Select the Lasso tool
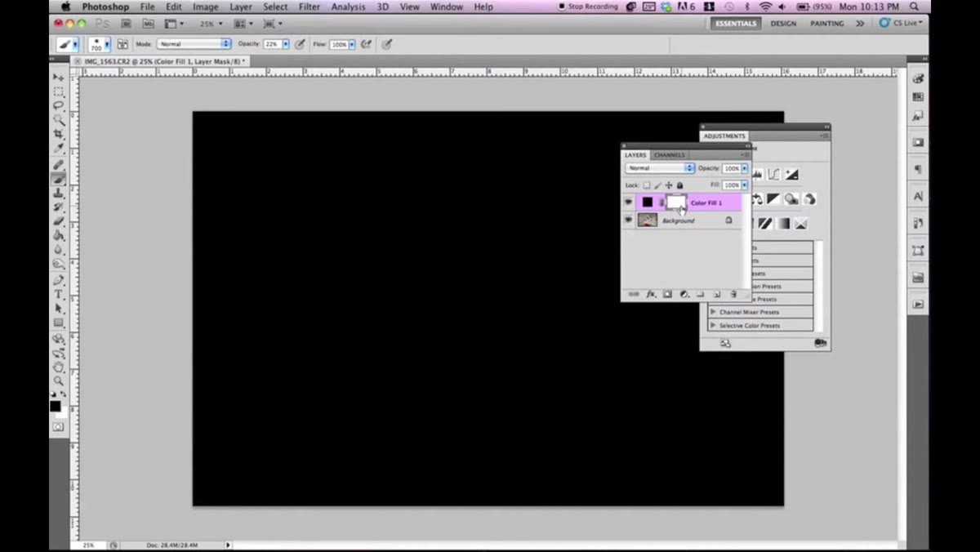The image size is (980, 552). (59, 105)
